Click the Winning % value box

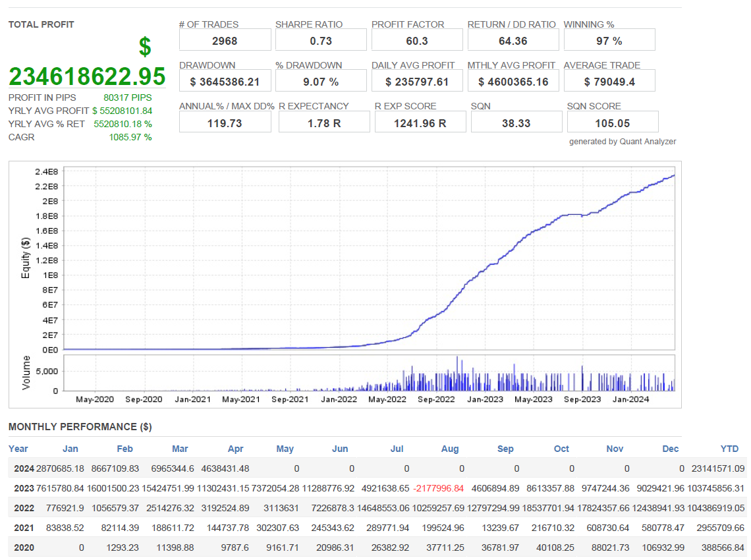pos(609,41)
